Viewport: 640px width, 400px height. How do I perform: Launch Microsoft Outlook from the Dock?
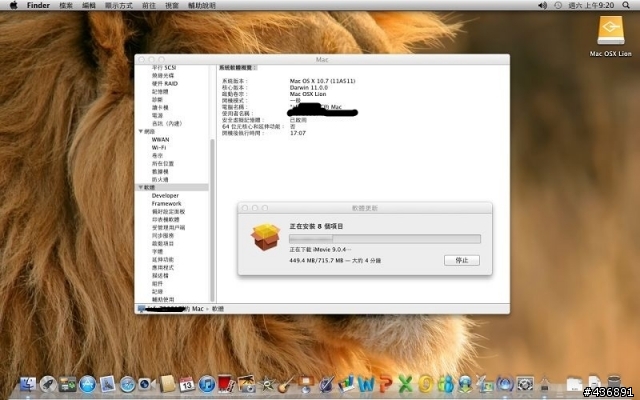tap(425, 384)
